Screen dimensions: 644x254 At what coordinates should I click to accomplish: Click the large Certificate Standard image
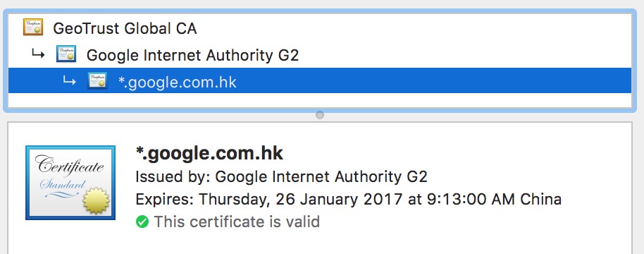(70, 183)
